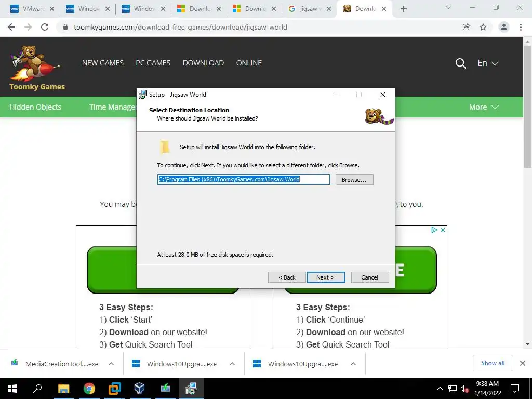Image resolution: width=532 pixels, height=399 pixels.
Task: Switch to Chrome on the taskbar
Action: pyautogui.click(x=89, y=389)
